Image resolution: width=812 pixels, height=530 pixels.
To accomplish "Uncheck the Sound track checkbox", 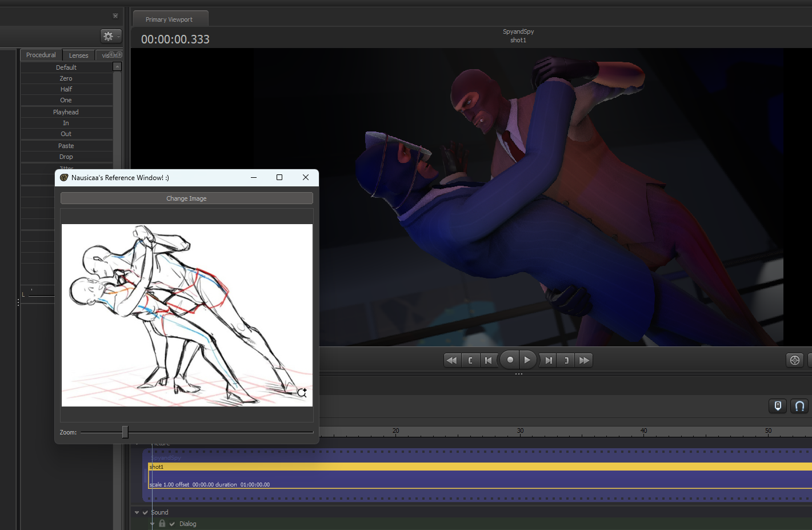I will pos(145,512).
